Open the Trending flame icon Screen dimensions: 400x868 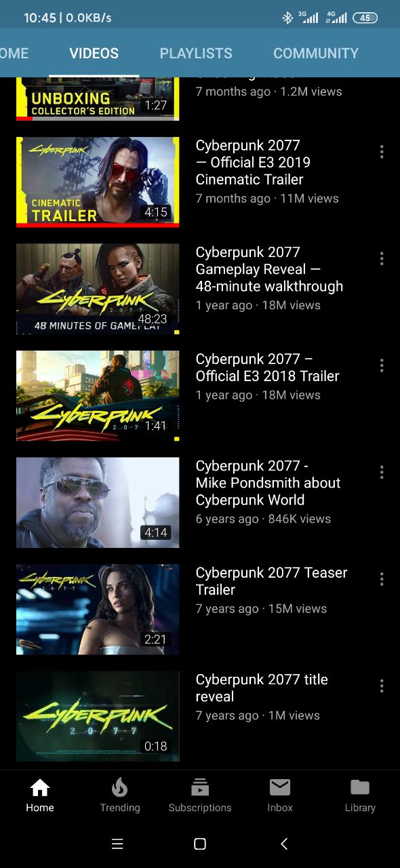[120, 787]
